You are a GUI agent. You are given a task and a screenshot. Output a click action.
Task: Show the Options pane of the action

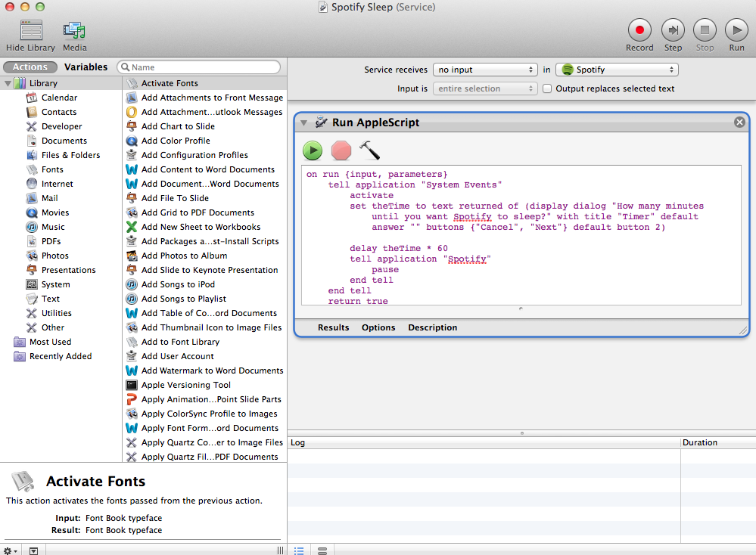378,327
